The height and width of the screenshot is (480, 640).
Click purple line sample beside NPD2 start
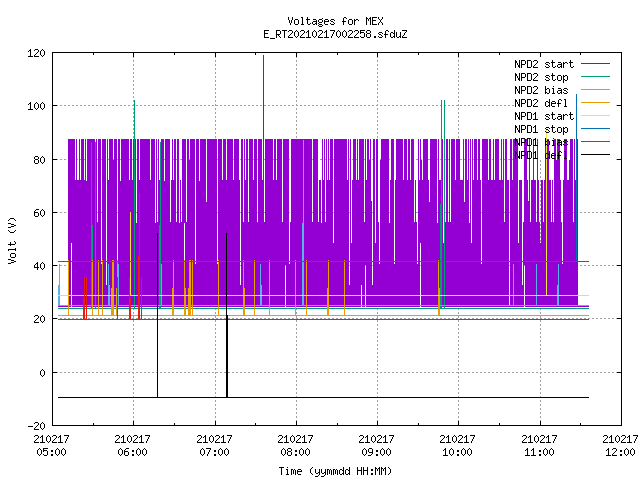click(595, 64)
